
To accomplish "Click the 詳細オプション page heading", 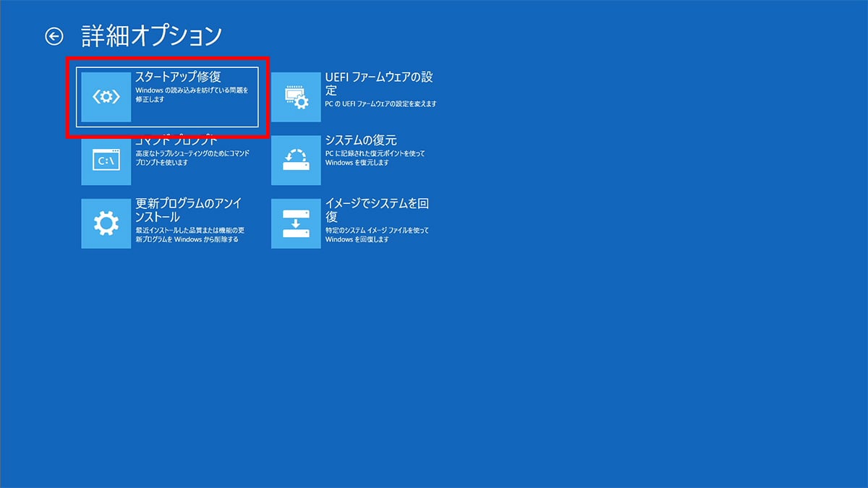I will click(151, 35).
